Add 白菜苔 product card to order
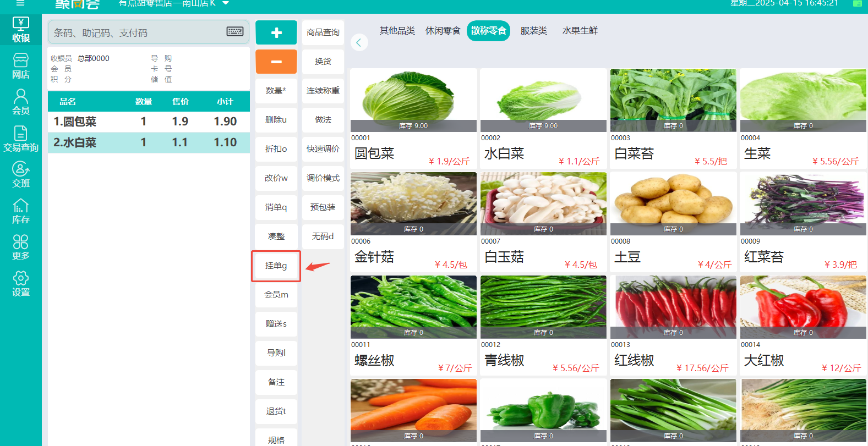This screenshot has width=868, height=446. tap(673, 118)
